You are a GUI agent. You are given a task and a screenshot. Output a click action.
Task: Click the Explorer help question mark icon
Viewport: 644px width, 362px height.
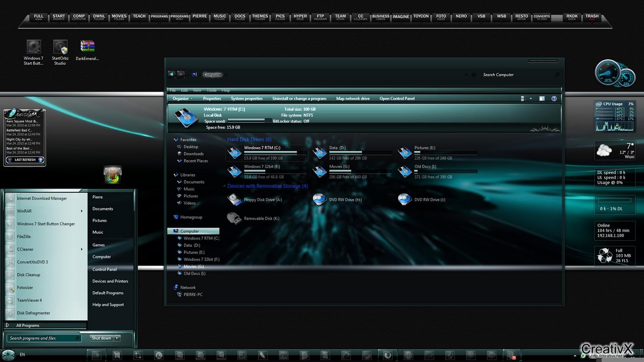(554, 99)
